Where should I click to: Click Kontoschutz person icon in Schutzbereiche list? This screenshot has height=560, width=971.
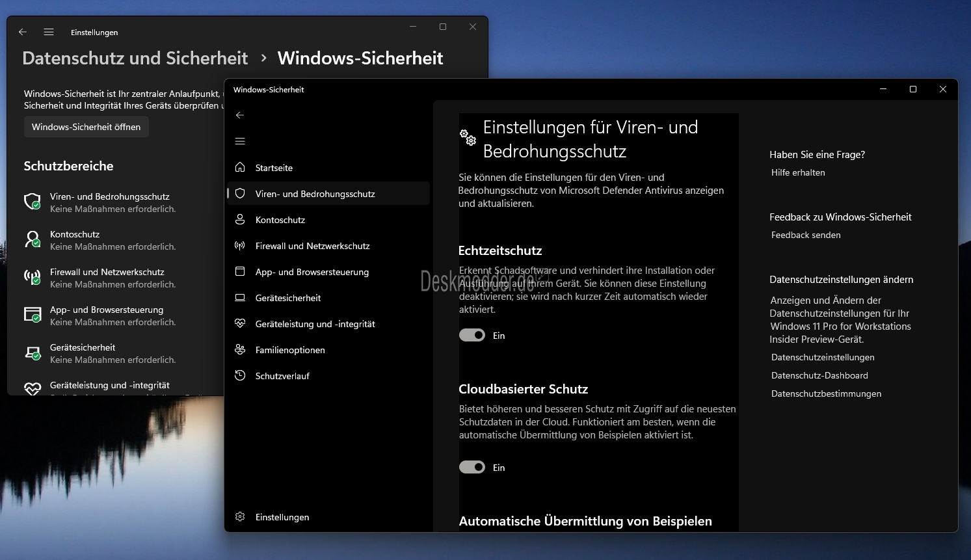pyautogui.click(x=33, y=239)
